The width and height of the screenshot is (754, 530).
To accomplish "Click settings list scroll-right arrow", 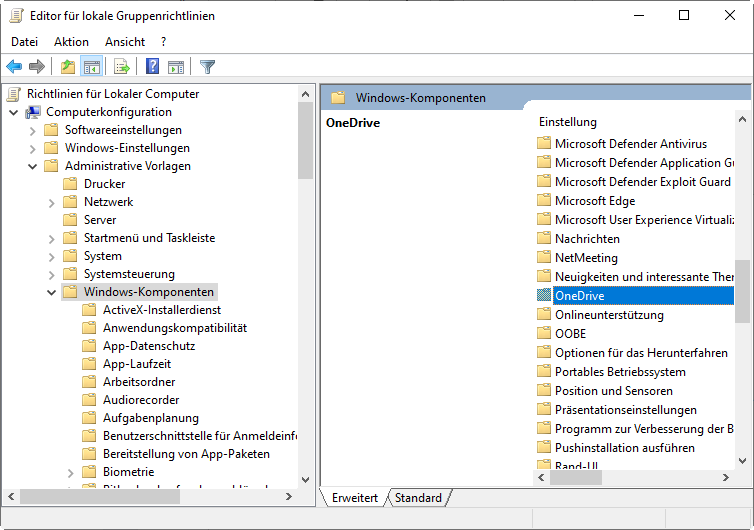I will pyautogui.click(x=726, y=478).
